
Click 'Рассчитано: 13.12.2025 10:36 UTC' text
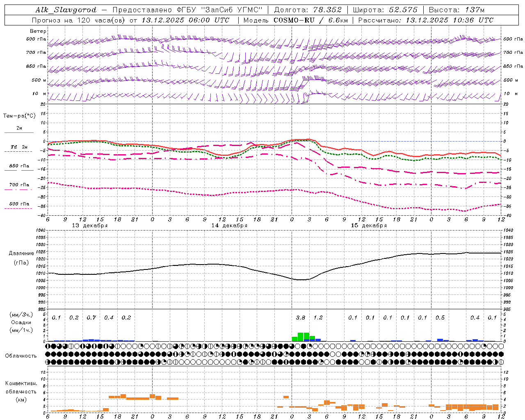coord(426,20)
